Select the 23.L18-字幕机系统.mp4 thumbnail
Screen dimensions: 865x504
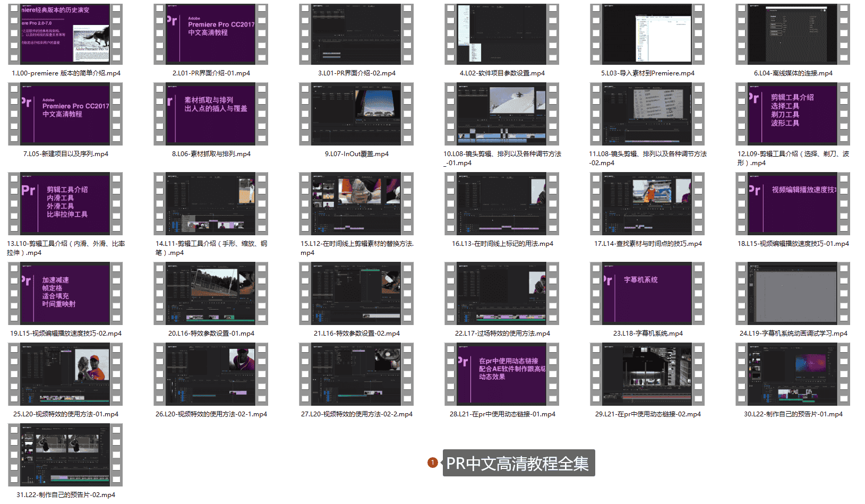point(647,293)
